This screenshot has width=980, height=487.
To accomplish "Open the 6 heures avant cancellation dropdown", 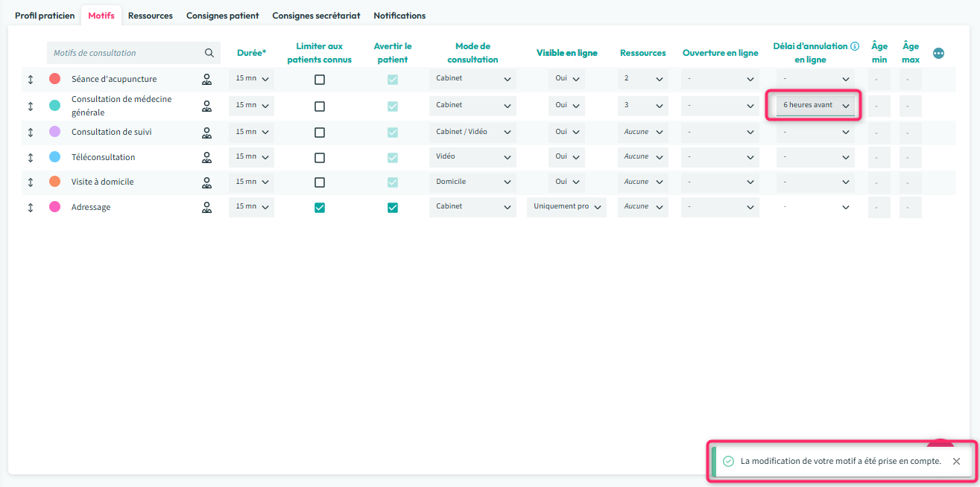I will click(815, 106).
